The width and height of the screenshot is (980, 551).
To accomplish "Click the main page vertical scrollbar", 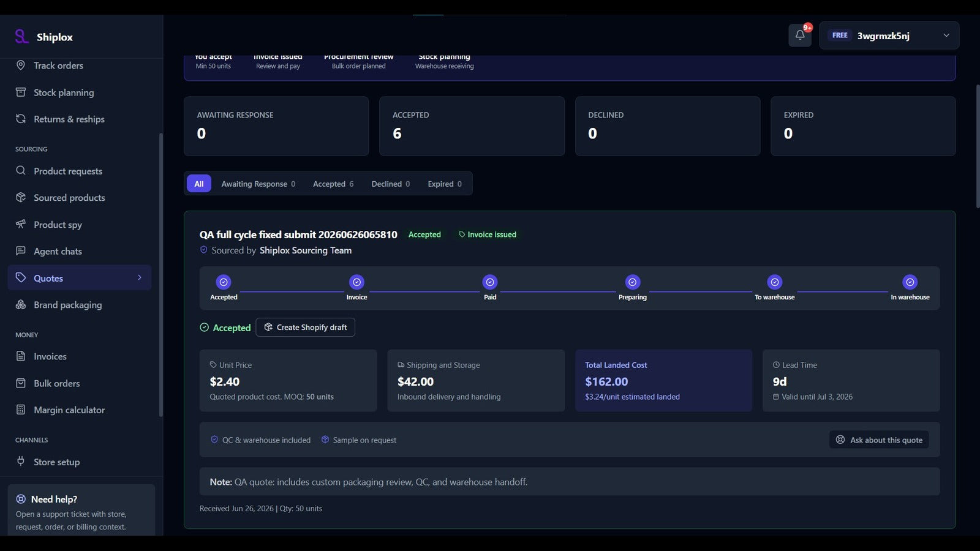I will tap(978, 147).
